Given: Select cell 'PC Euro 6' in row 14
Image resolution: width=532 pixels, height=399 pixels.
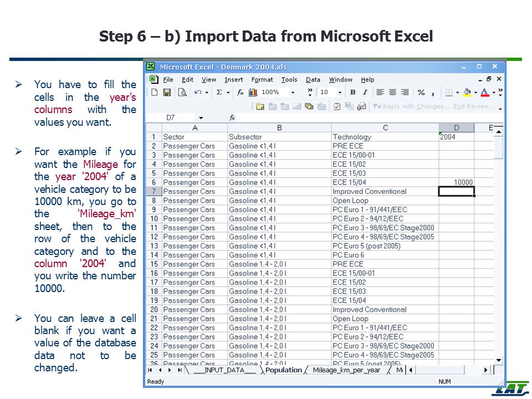Looking at the screenshot, I should tap(385, 255).
